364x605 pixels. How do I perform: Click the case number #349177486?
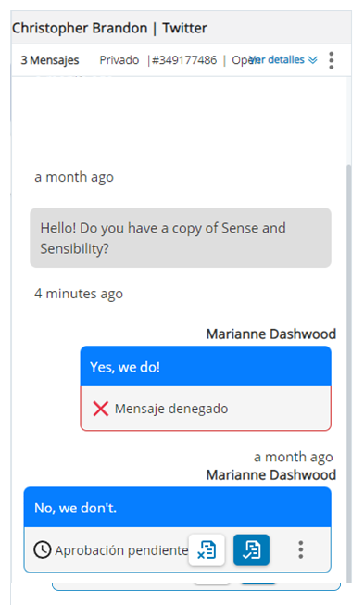pos(184,60)
